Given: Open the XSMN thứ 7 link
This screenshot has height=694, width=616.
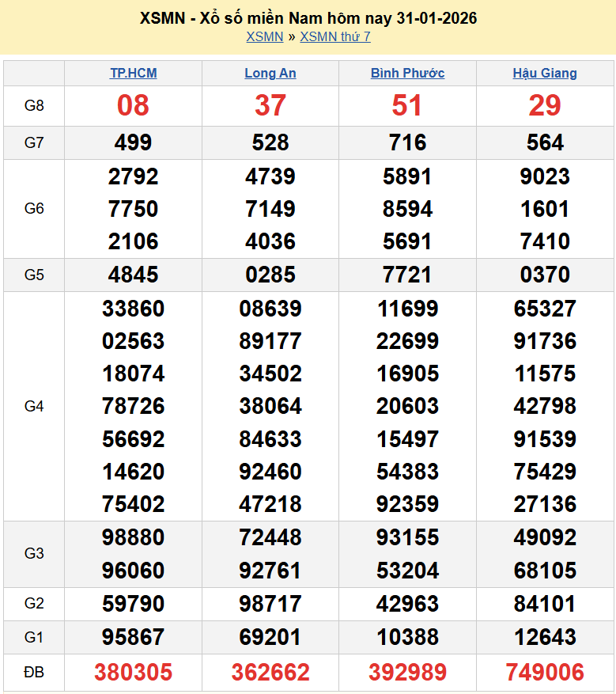Looking at the screenshot, I should (335, 36).
